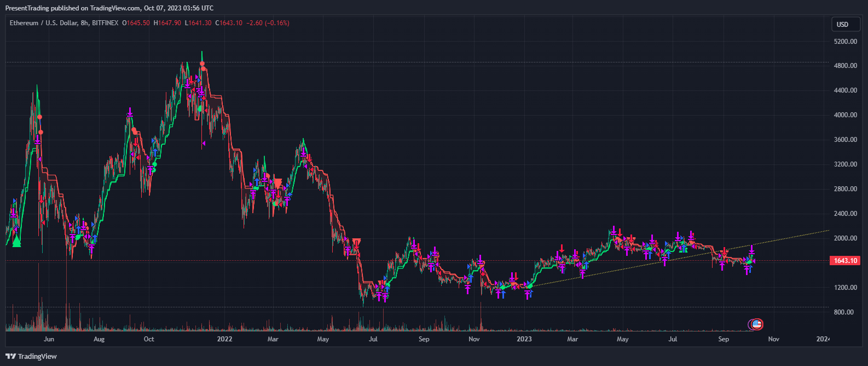Click the TradingView logo
Viewport: 868px width, 366px height.
32,356
